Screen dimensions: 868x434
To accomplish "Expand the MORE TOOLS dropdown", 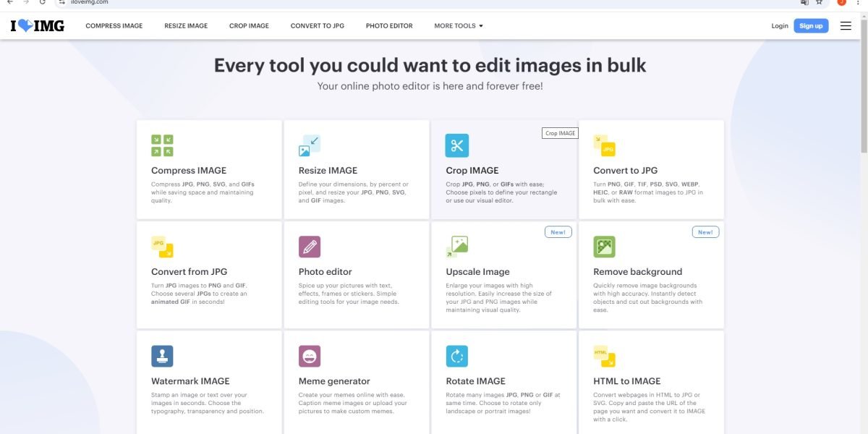I will 458,26.
